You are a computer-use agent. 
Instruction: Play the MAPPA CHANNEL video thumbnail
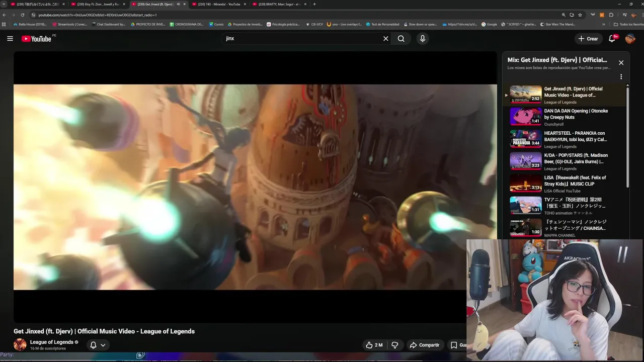[526, 227]
